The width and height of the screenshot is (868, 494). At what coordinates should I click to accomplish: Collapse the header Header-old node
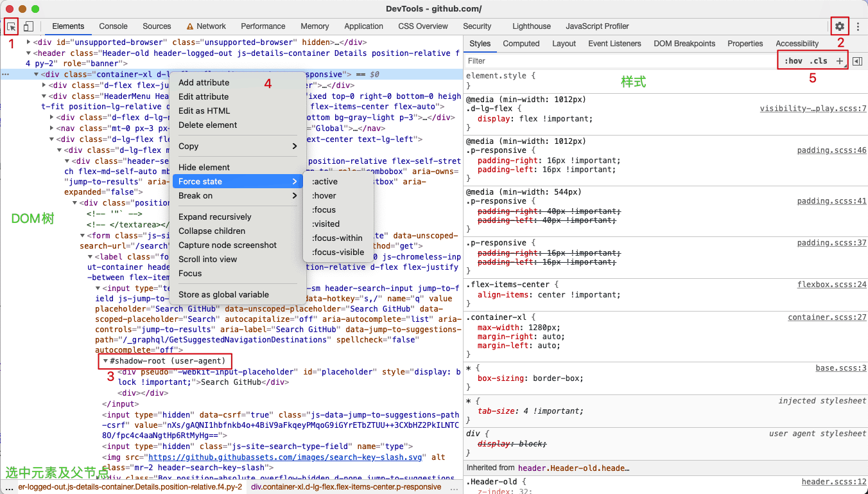[x=28, y=53]
